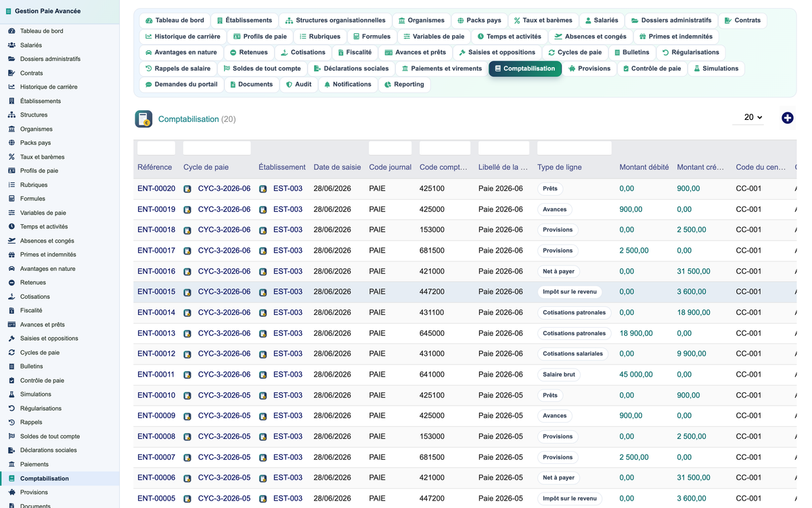
Task: Open the Bulletins tab
Action: click(x=633, y=52)
